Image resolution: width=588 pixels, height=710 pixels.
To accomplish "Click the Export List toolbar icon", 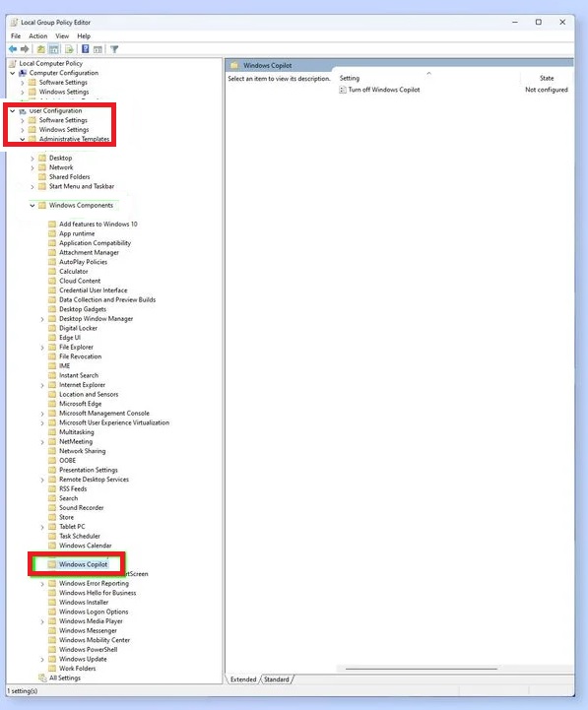I will 69,49.
